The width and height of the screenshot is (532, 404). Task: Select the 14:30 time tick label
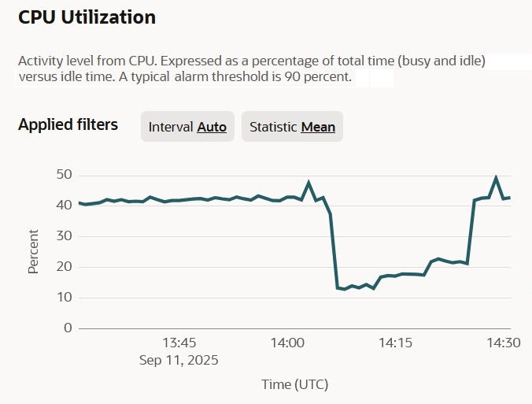[x=504, y=343]
